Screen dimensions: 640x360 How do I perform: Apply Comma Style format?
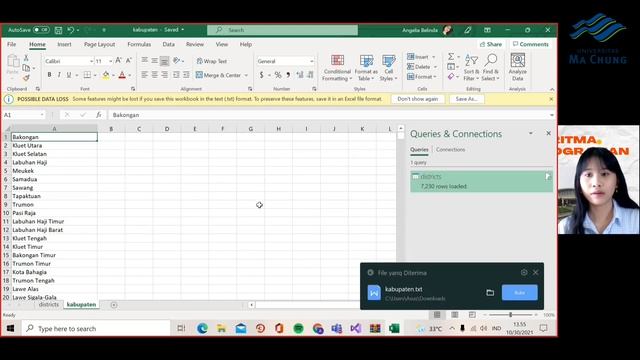click(288, 75)
